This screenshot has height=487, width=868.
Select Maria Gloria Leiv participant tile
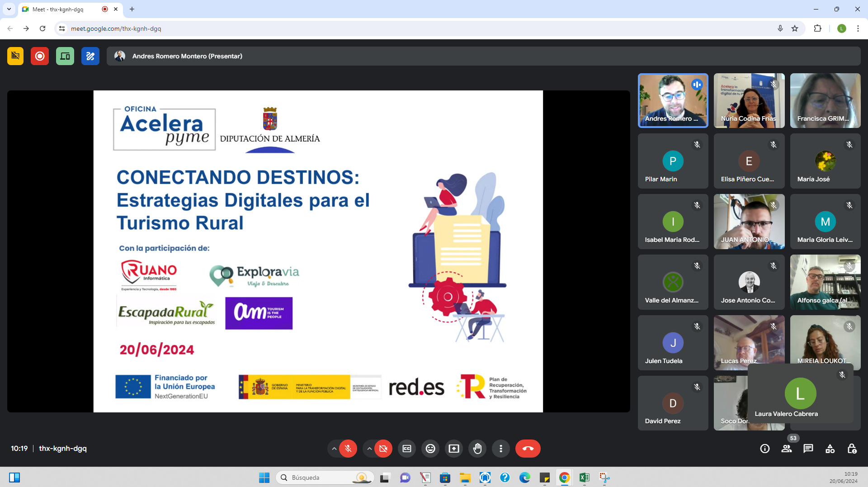[x=826, y=222]
